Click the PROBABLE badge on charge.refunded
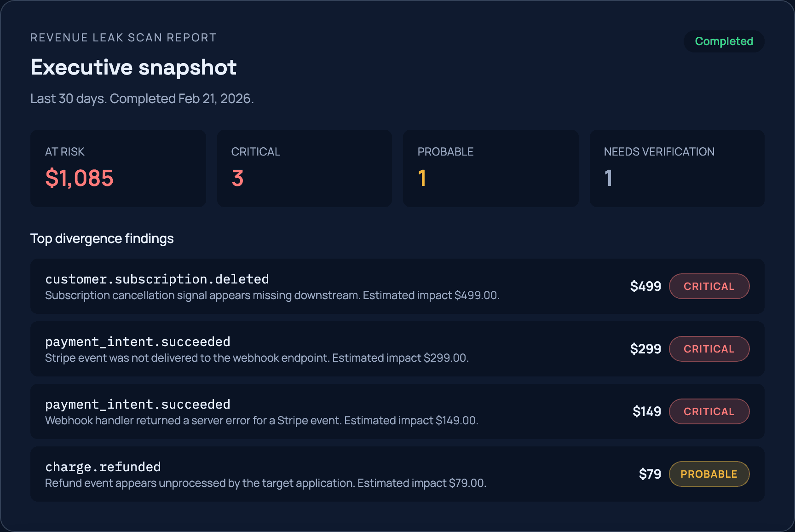Image resolution: width=795 pixels, height=532 pixels. (x=709, y=474)
